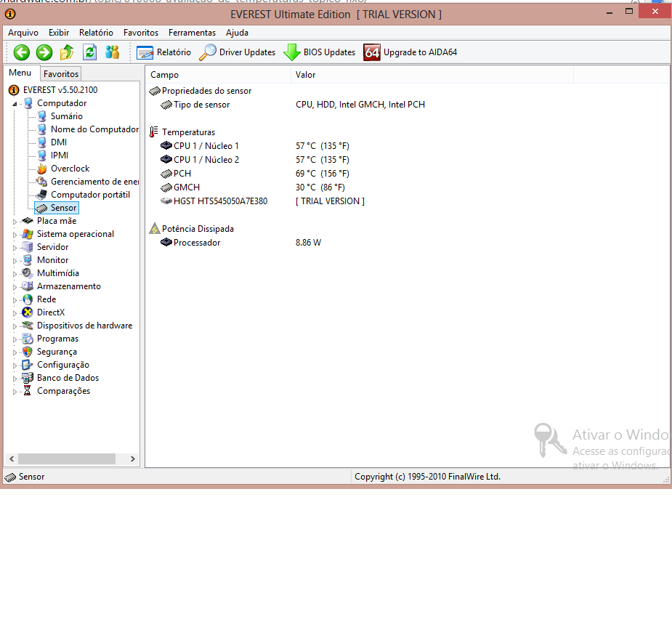672x630 pixels.
Task: Click the EVEREST title bar info icon
Action: tap(10, 14)
